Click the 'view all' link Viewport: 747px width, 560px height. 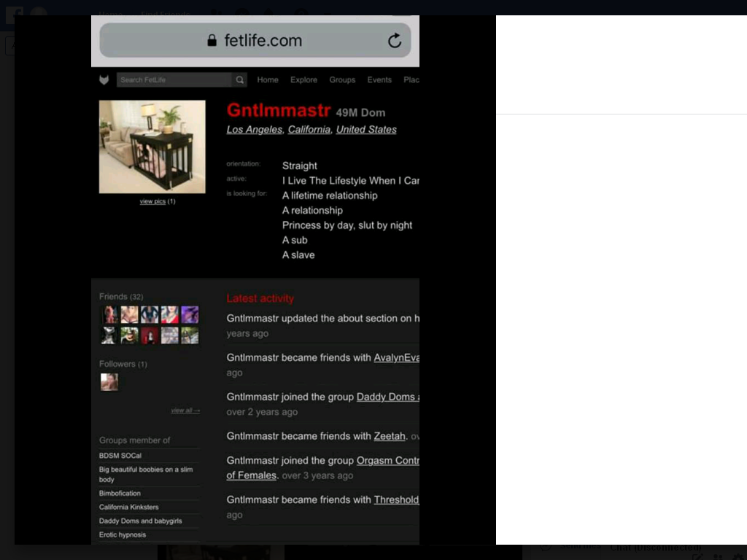point(185,411)
